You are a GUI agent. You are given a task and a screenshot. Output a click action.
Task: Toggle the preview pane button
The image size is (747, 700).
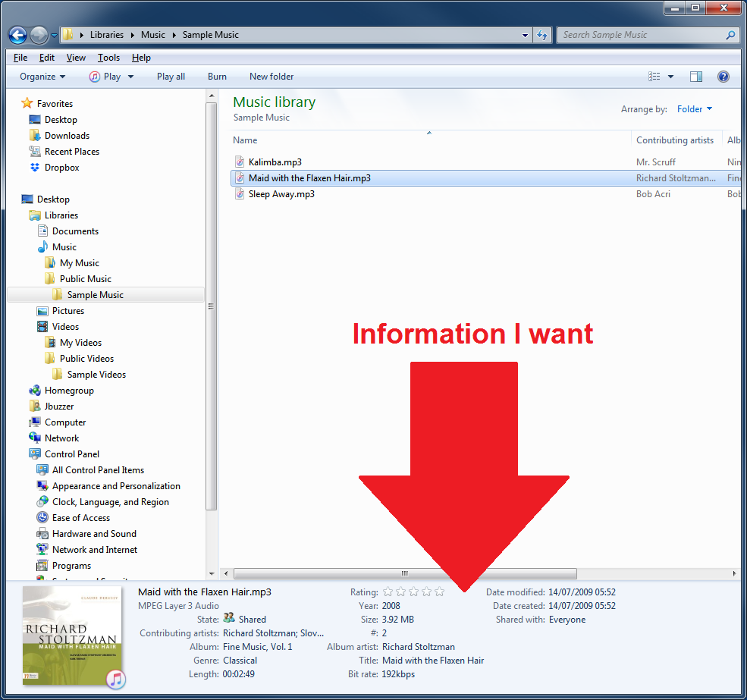point(695,77)
